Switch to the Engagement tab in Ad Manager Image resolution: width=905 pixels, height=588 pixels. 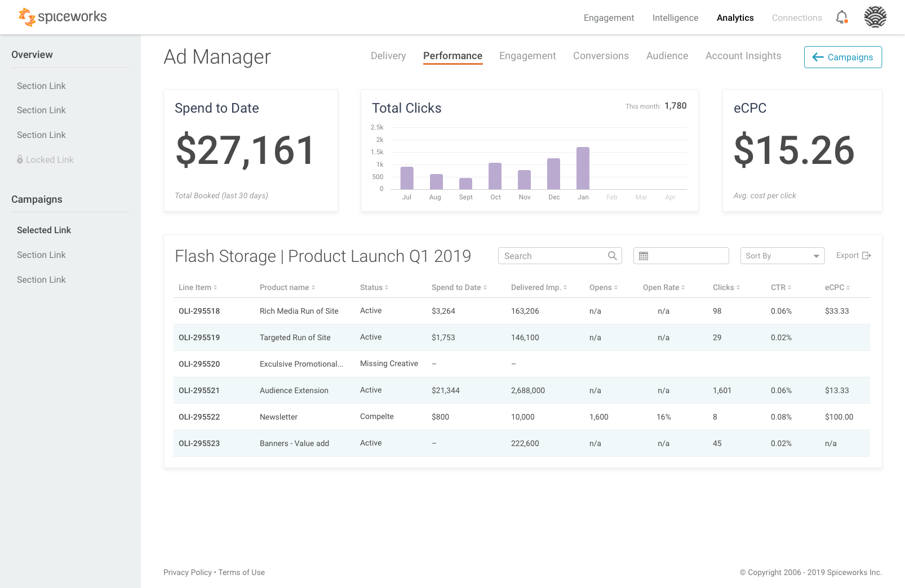pyautogui.click(x=527, y=56)
